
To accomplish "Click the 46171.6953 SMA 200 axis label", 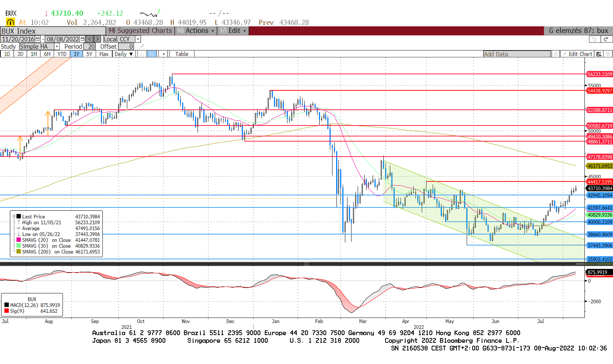I will click(x=599, y=166).
